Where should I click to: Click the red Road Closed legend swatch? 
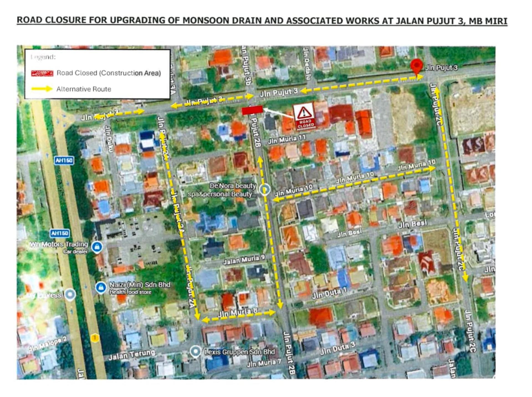(42, 73)
